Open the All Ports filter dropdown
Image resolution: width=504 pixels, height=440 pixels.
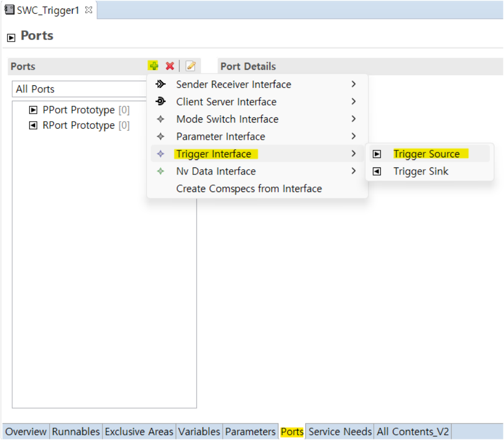pyautogui.click(x=80, y=89)
